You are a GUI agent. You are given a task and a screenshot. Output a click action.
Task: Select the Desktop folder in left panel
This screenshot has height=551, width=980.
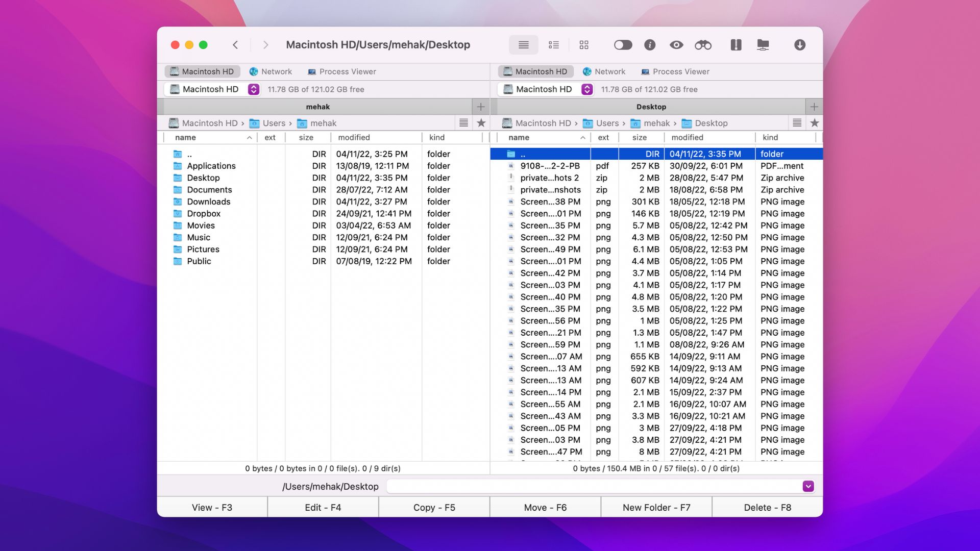[203, 178]
